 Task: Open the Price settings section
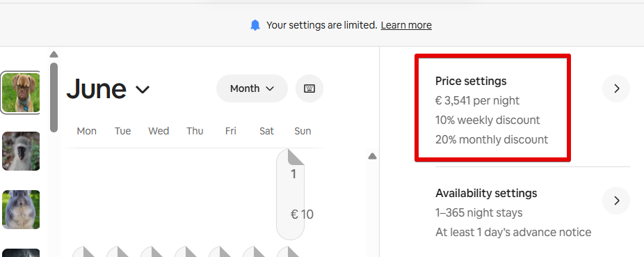[x=492, y=110]
